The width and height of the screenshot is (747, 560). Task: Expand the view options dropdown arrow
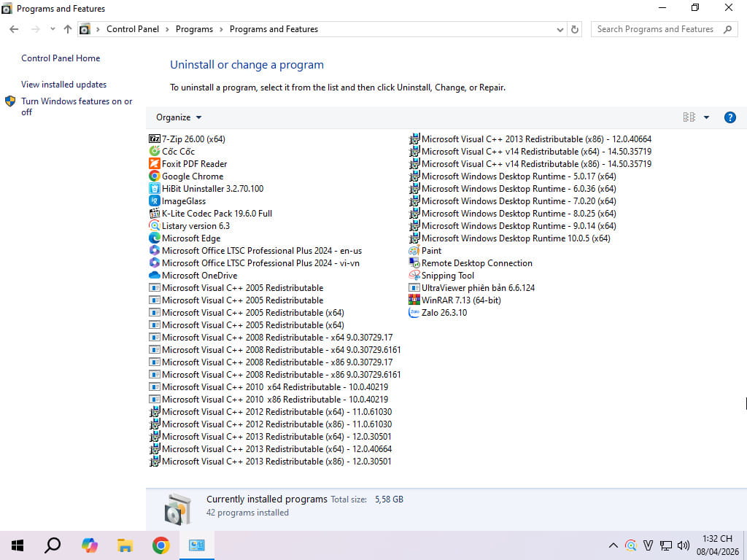(x=706, y=117)
